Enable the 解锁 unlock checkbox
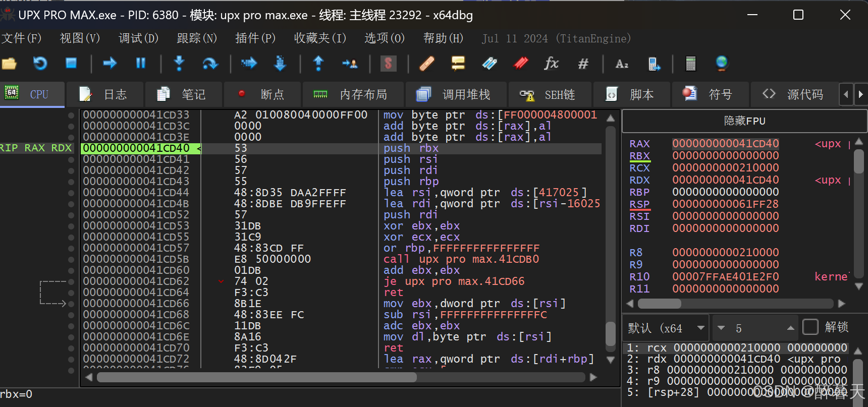Image resolution: width=868 pixels, height=407 pixels. pos(810,327)
